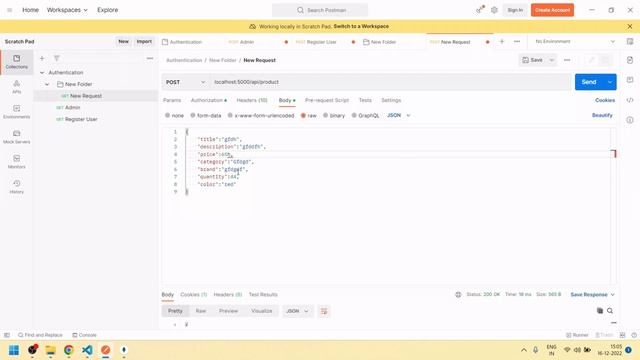The width and height of the screenshot is (640, 360).
Task: Click the satellite sync icon in the header
Action: [x=480, y=10]
